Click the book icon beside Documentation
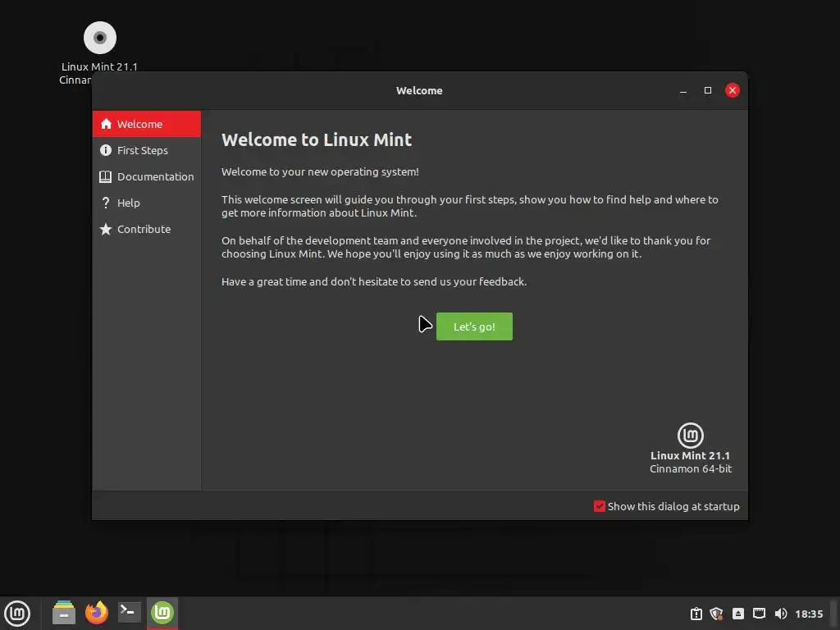 coord(106,176)
